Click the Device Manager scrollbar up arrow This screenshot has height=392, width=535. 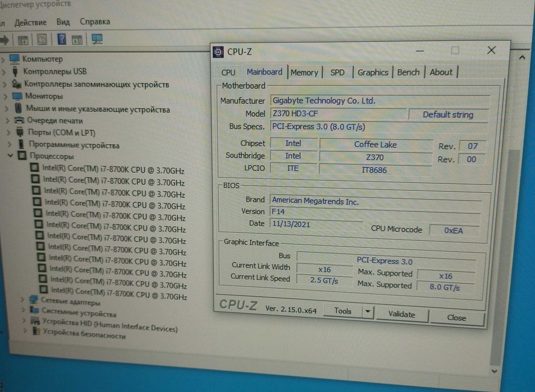pos(522,58)
